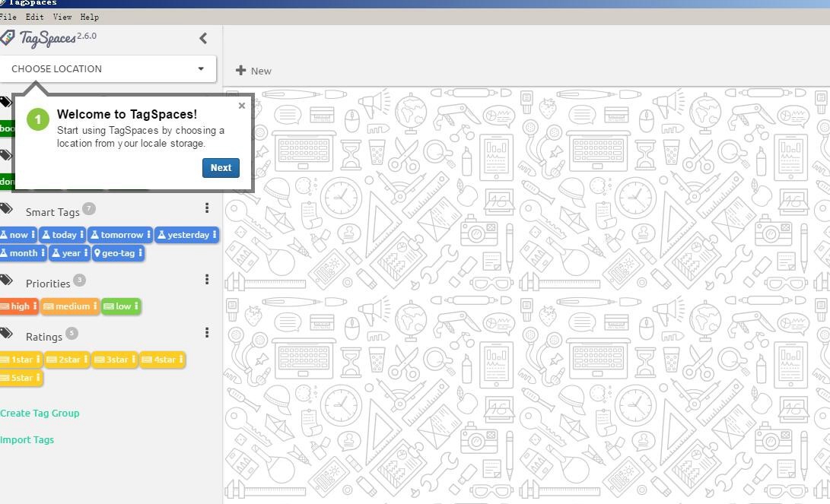Select the 'yesterday' smart tag
The image size is (830, 504).
pos(187,235)
